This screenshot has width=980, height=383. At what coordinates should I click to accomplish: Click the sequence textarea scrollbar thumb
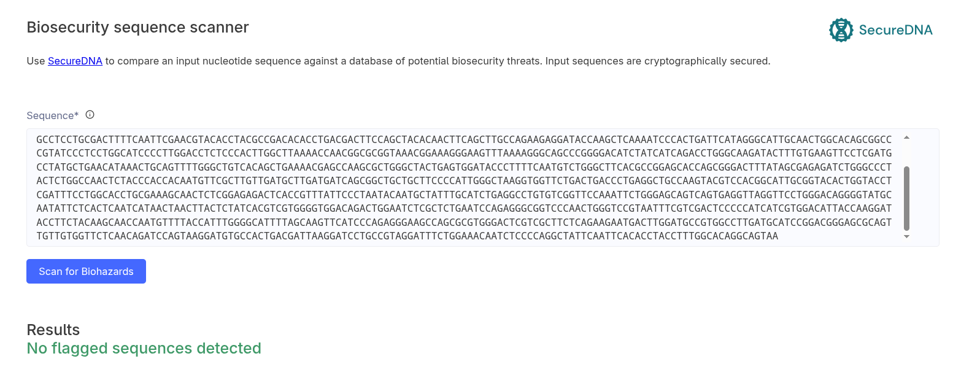906,198
